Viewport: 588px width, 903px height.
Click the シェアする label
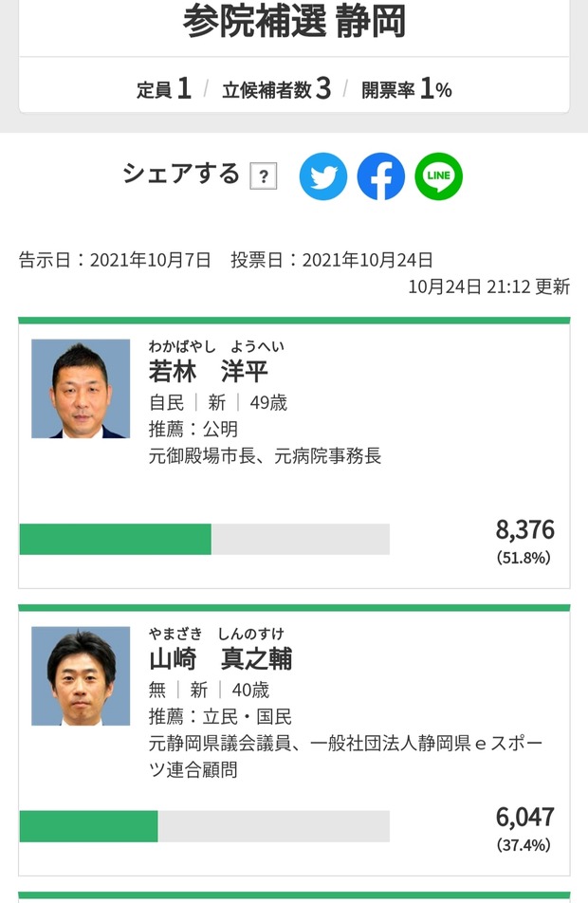pyautogui.click(x=181, y=174)
